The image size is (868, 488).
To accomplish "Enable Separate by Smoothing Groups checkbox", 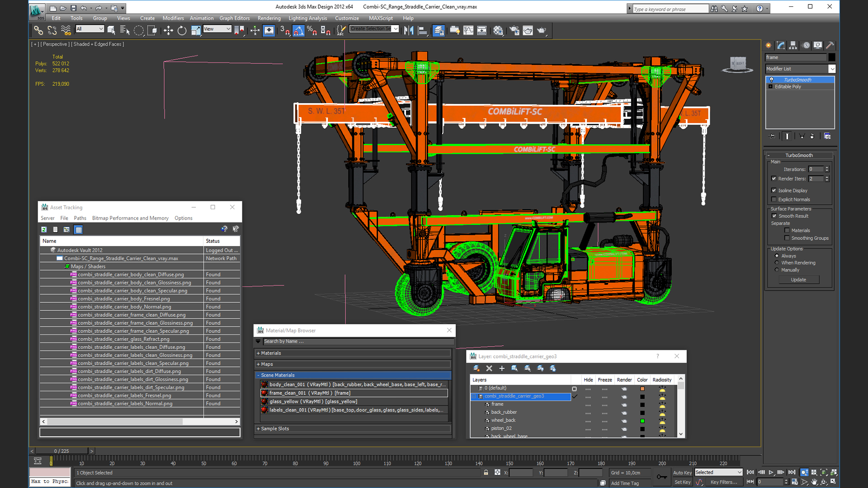I will coord(787,238).
